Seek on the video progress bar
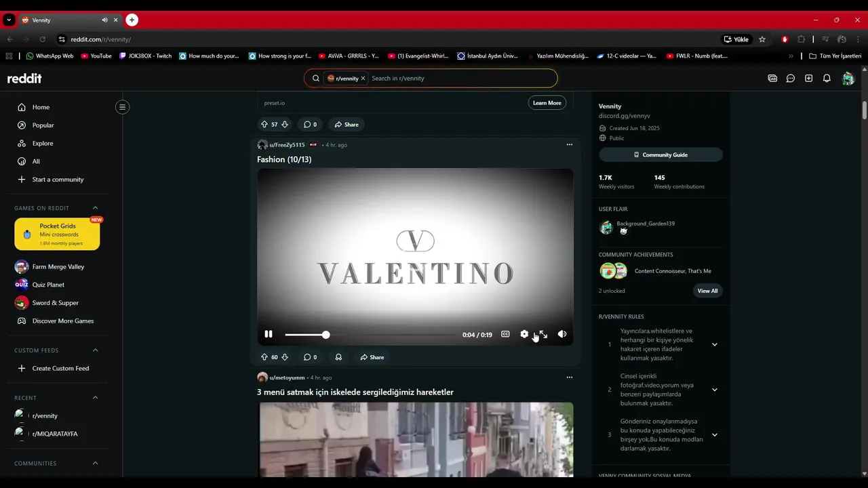Screen dimensions: 868x488 (370, 335)
